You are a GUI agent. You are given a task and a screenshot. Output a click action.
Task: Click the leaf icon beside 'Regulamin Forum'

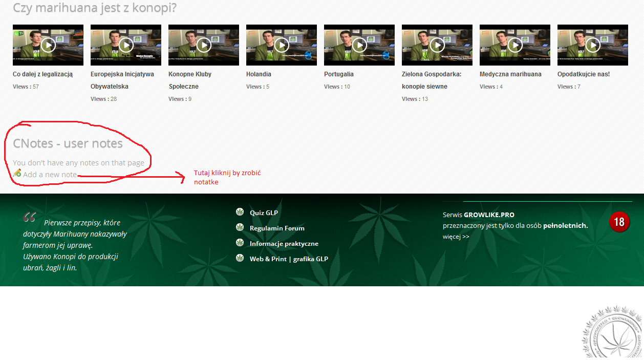[x=240, y=227]
